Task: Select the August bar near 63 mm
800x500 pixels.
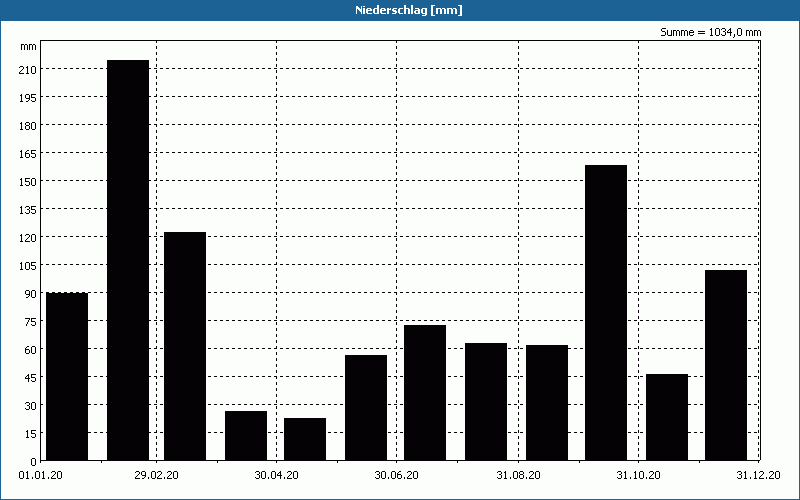Action: point(486,402)
